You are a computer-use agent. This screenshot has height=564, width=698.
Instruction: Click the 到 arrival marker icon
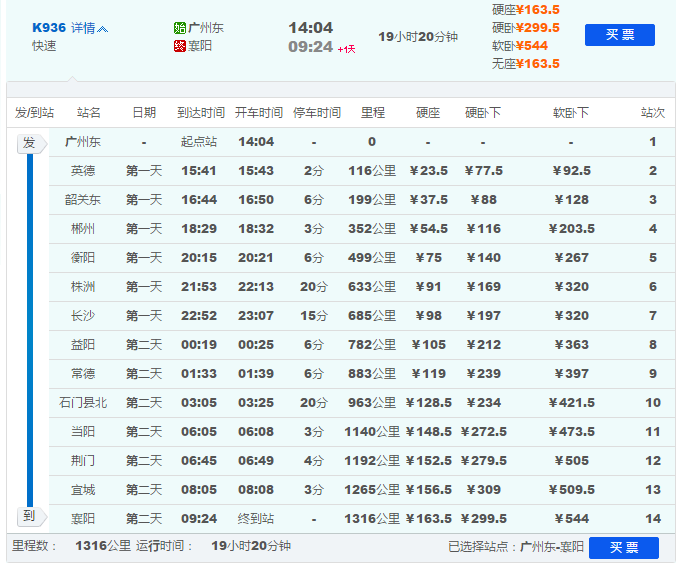coord(31,516)
